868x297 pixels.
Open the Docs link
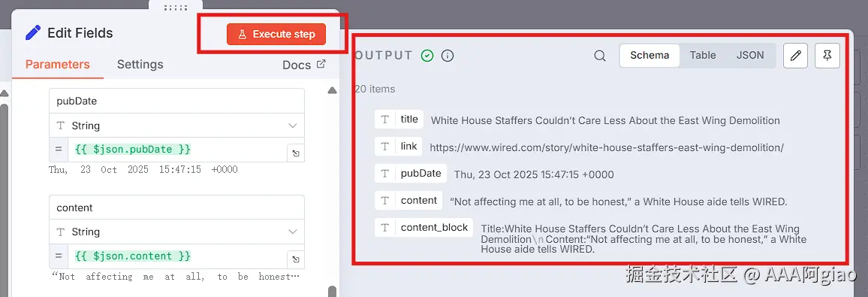pyautogui.click(x=304, y=65)
